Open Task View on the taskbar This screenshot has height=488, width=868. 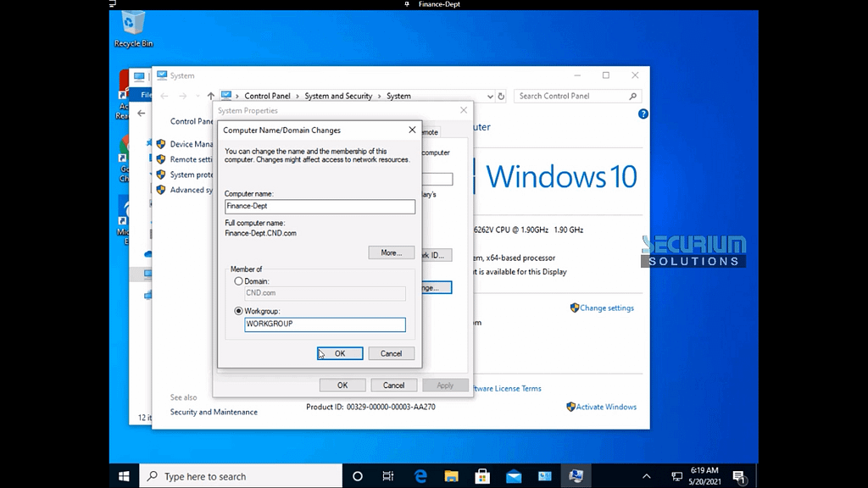[x=388, y=476]
